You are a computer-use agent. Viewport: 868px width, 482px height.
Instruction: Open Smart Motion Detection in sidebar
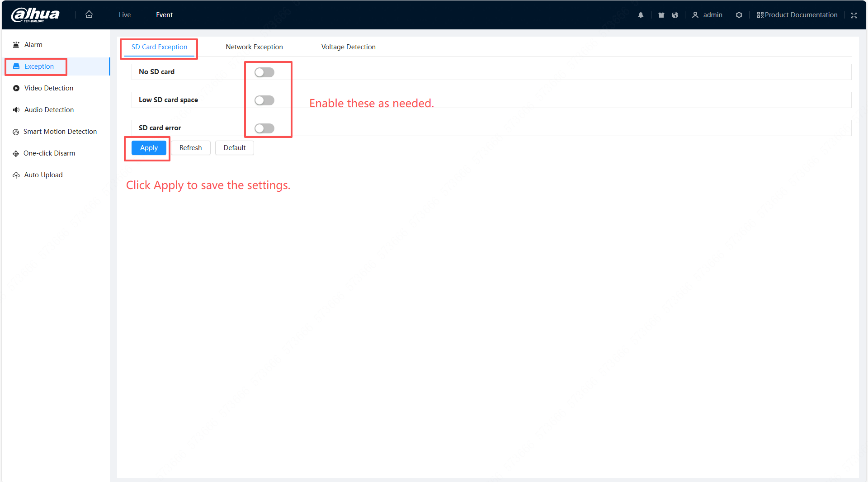60,132
